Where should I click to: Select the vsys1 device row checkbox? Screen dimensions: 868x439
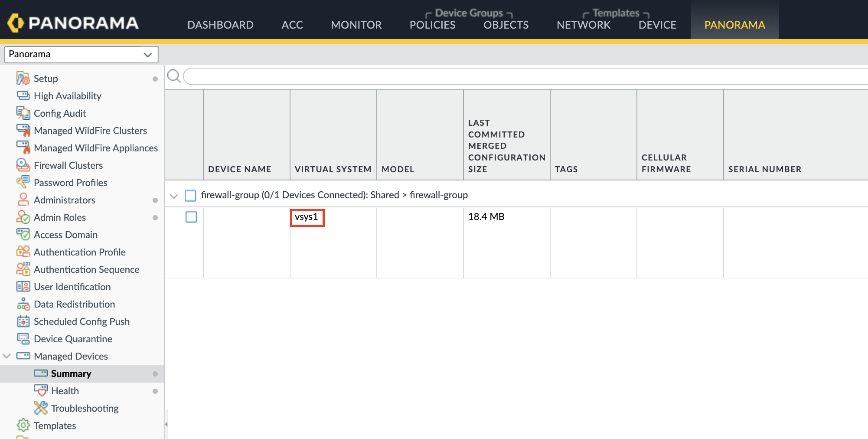point(191,217)
